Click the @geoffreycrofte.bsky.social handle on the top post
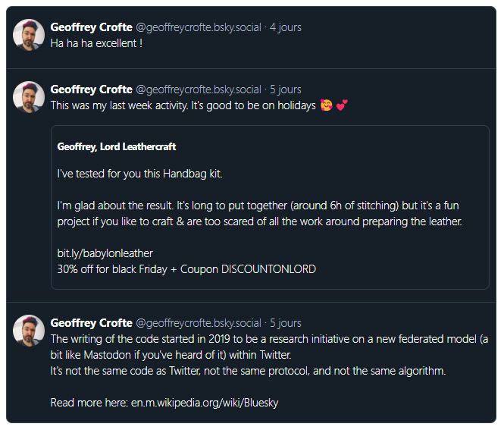This screenshot has width=504, height=430. (x=199, y=27)
